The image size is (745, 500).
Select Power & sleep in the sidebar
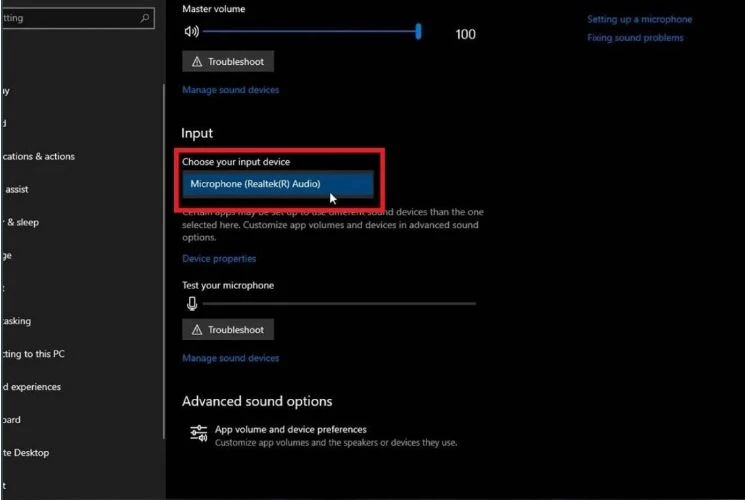coord(20,222)
